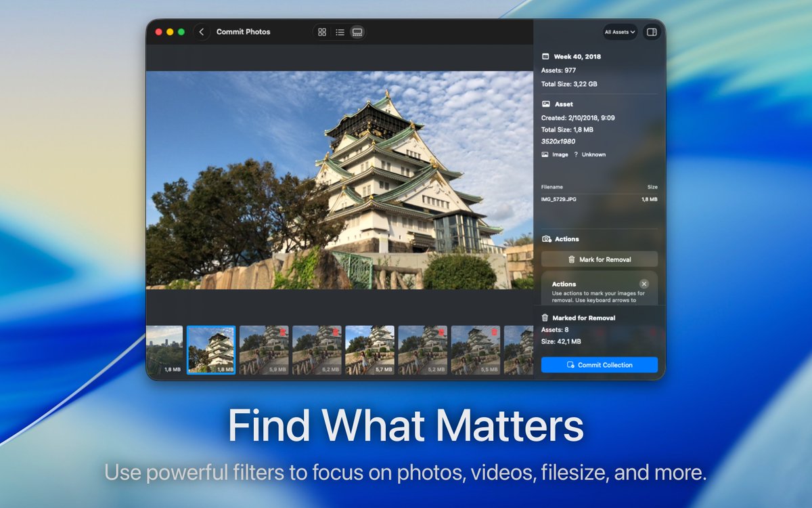The width and height of the screenshot is (812, 508).
Task: Click the Assets: 8 text
Action: 555,330
